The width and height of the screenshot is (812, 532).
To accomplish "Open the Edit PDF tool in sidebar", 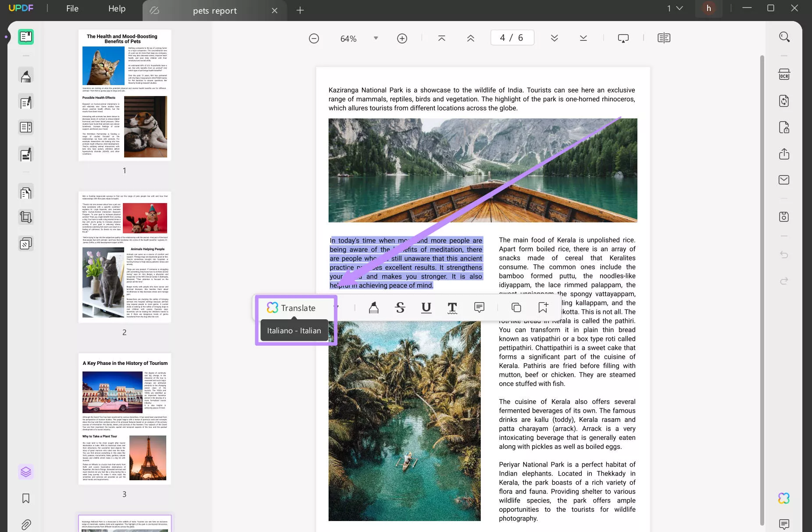I will click(x=26, y=102).
